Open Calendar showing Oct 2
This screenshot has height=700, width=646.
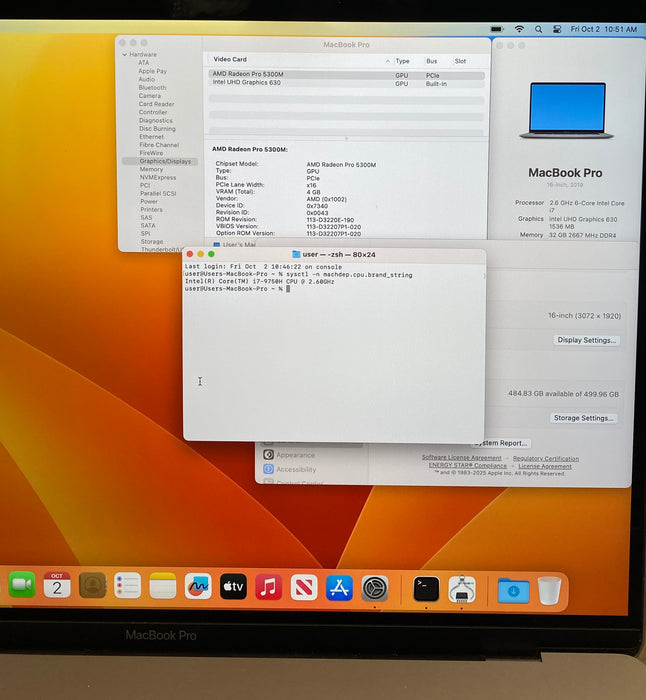57,585
